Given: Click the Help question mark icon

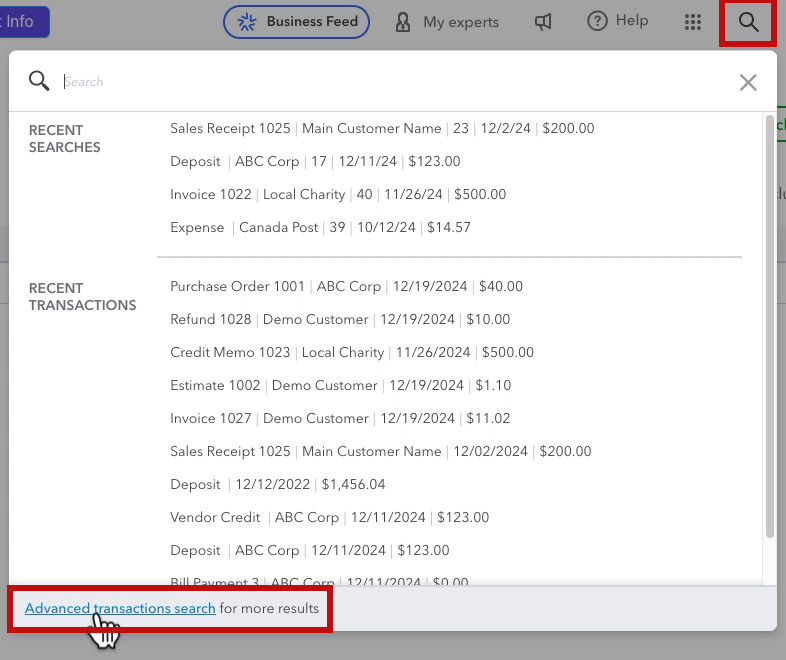Looking at the screenshot, I should (x=597, y=22).
